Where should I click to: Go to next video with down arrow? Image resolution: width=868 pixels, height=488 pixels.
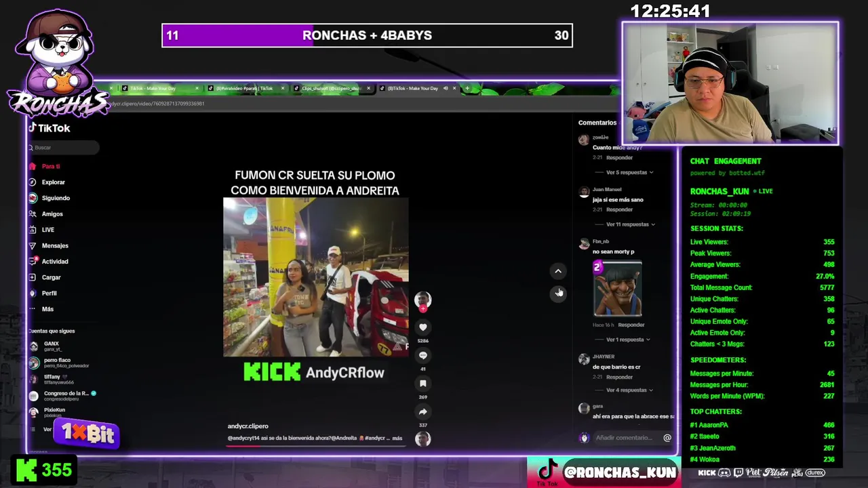click(x=558, y=293)
